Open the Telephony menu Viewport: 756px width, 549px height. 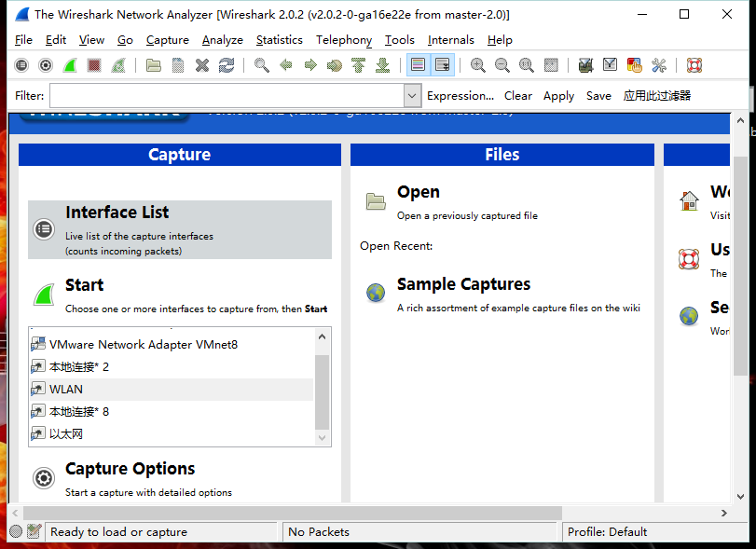pyautogui.click(x=344, y=40)
